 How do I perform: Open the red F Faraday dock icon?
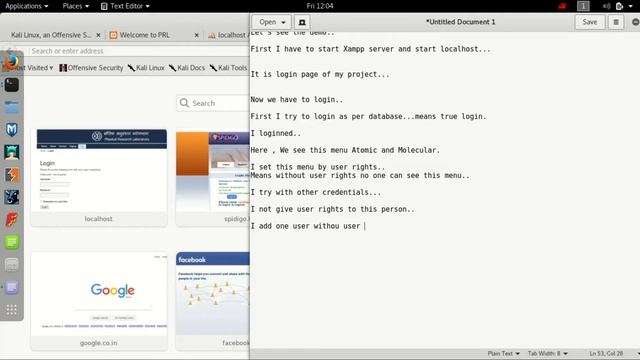11,220
